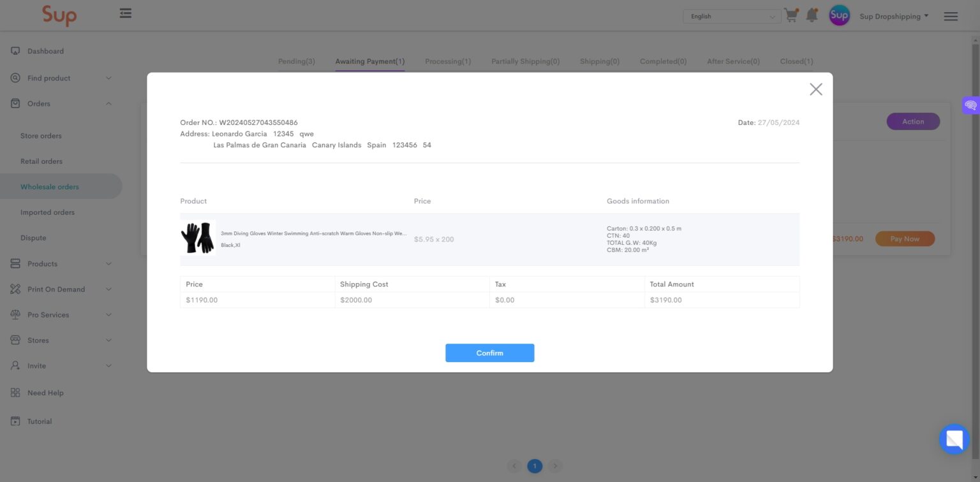Click the Pay Now button
This screenshot has height=482, width=980.
pyautogui.click(x=905, y=238)
